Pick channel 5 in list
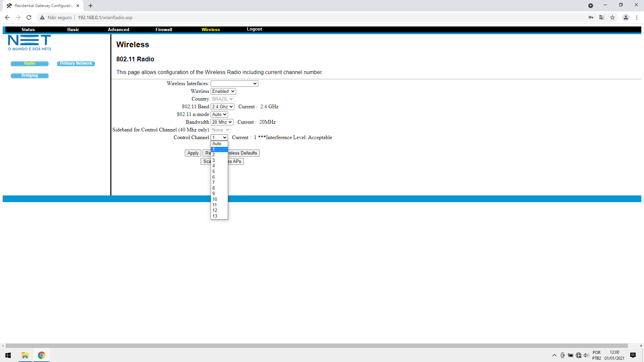This screenshot has height=362, width=644. 219,171
